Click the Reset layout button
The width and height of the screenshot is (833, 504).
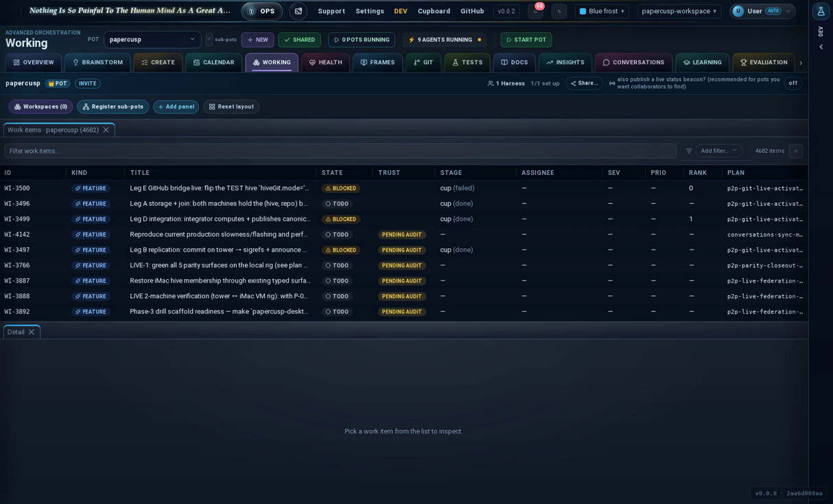tap(231, 107)
